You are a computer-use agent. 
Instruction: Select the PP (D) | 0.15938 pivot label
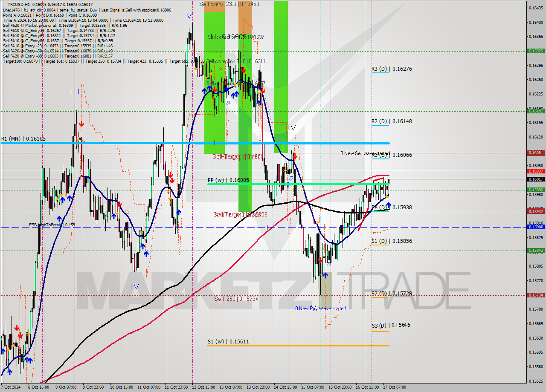(392, 208)
